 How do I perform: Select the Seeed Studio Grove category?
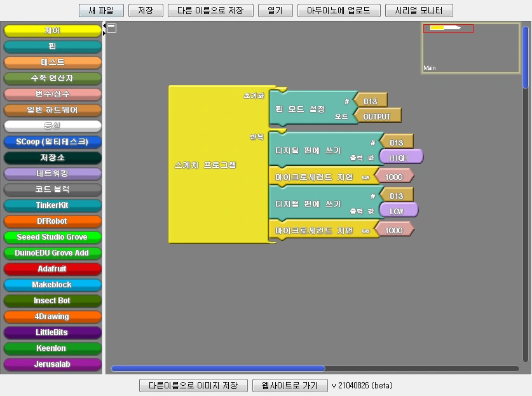(x=52, y=237)
